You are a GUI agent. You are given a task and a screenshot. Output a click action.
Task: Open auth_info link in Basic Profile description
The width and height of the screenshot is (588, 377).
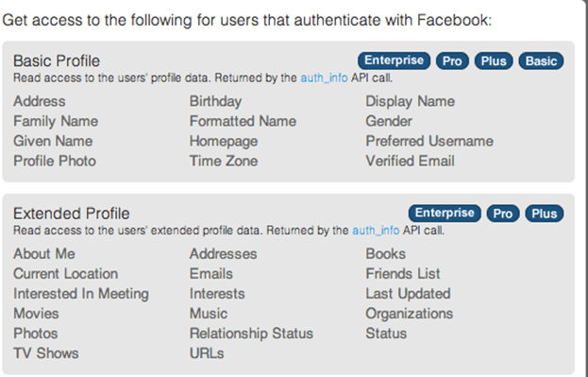pyautogui.click(x=325, y=78)
